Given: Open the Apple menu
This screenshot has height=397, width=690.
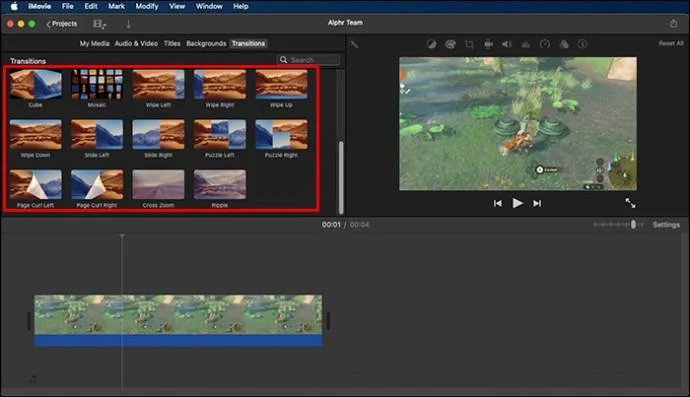Looking at the screenshot, I should 14,6.
